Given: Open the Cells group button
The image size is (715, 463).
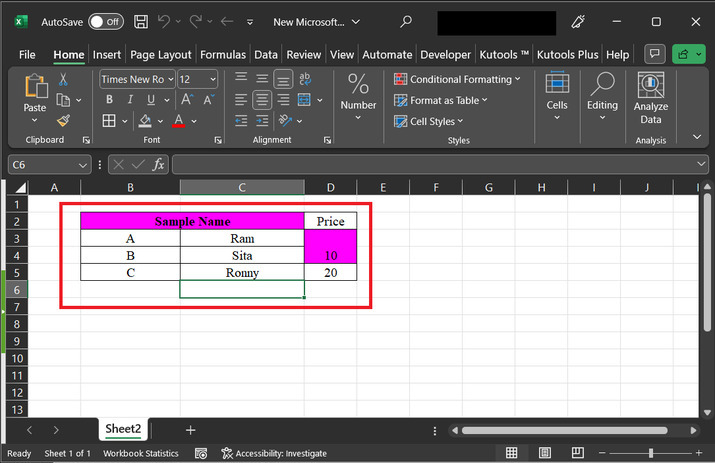Looking at the screenshot, I should click(x=557, y=96).
